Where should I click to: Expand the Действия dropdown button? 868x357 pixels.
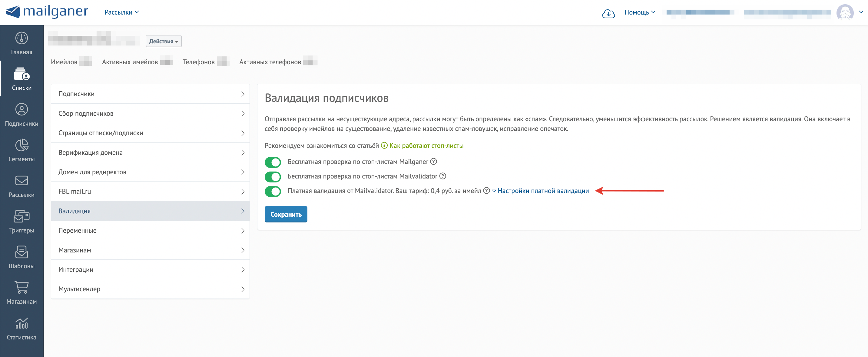click(164, 41)
